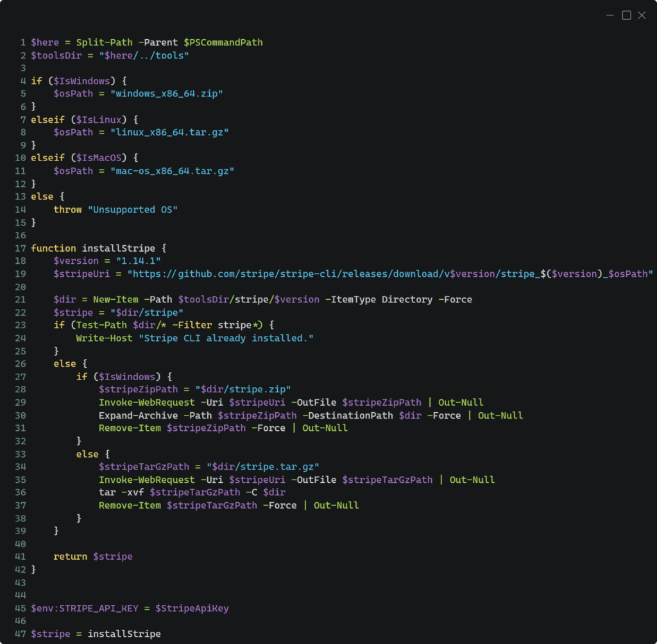Click the "Unsupported OS" string
Viewport: 657px width, 644px height.
click(x=133, y=210)
